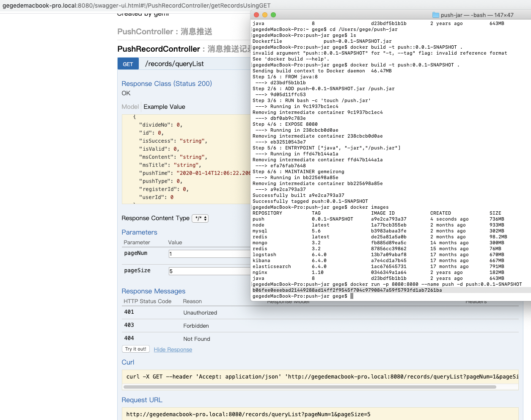
Task: Click the terminal prompt cursor line
Action: (303, 296)
